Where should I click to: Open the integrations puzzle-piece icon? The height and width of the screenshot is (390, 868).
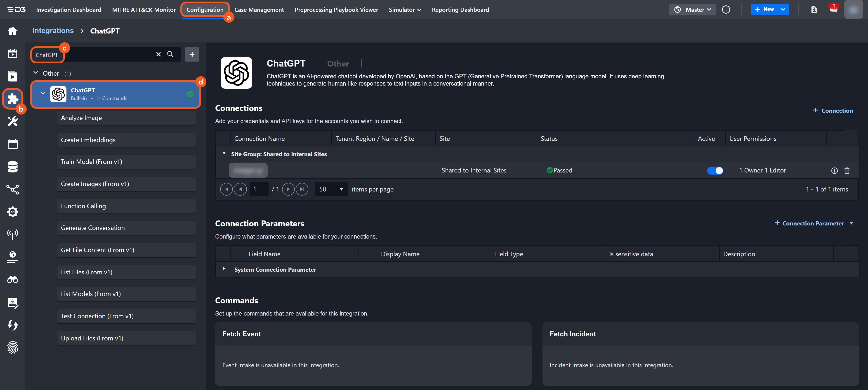[x=12, y=98]
